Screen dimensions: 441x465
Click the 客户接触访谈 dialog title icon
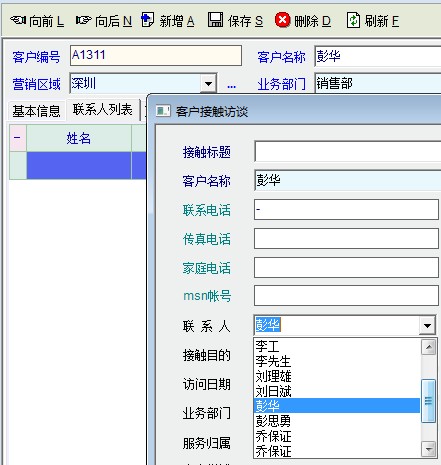click(x=163, y=111)
